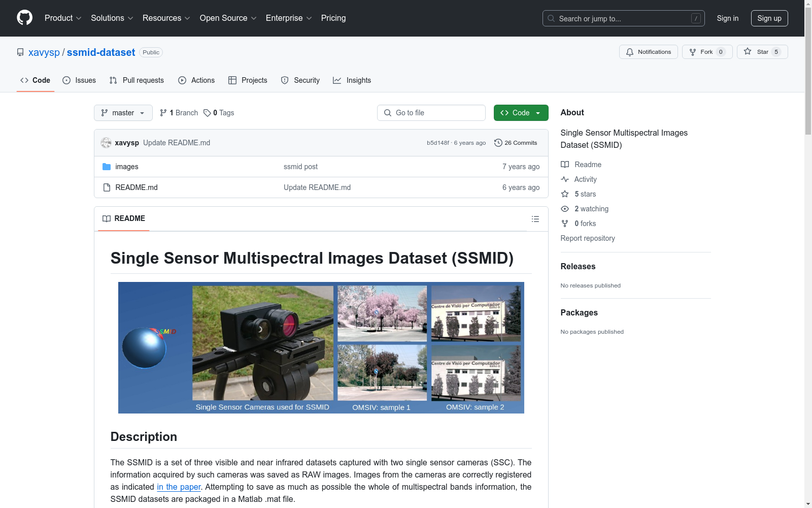This screenshot has width=812, height=508.
Task: Open the commit history clock icon
Action: click(x=498, y=143)
